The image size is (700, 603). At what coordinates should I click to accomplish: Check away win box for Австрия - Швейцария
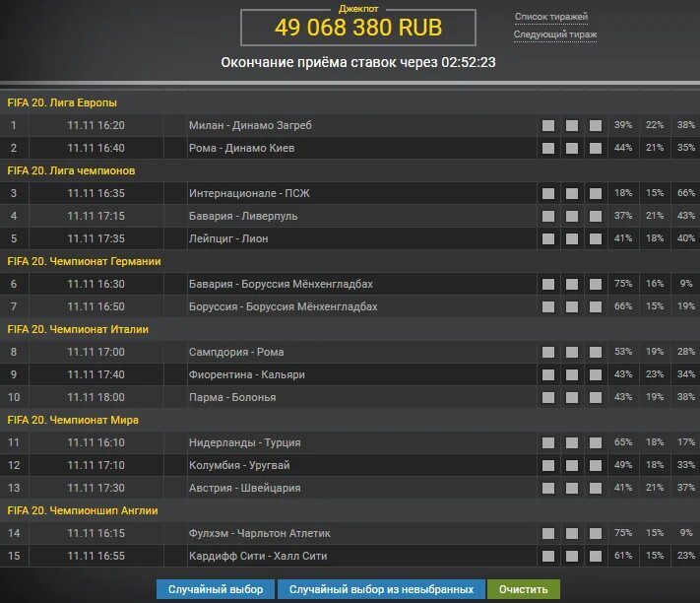(596, 488)
